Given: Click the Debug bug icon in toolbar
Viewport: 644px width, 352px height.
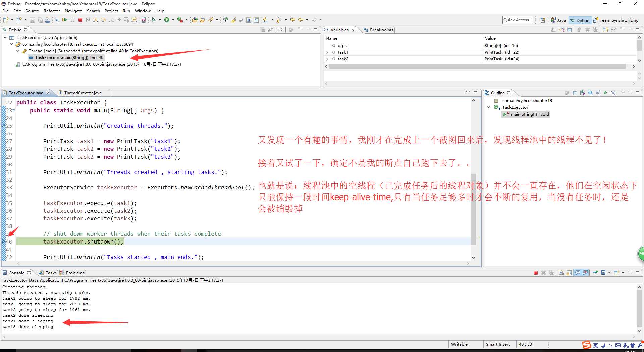Looking at the screenshot, I should click(153, 20).
